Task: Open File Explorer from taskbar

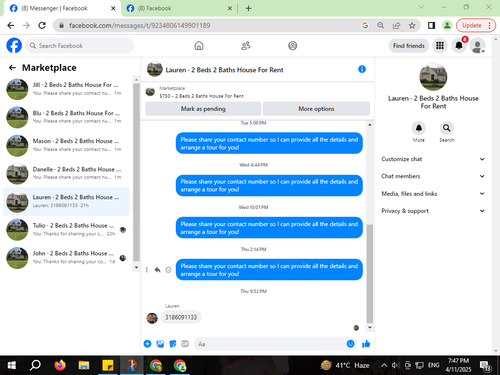Action: [x=84, y=366]
